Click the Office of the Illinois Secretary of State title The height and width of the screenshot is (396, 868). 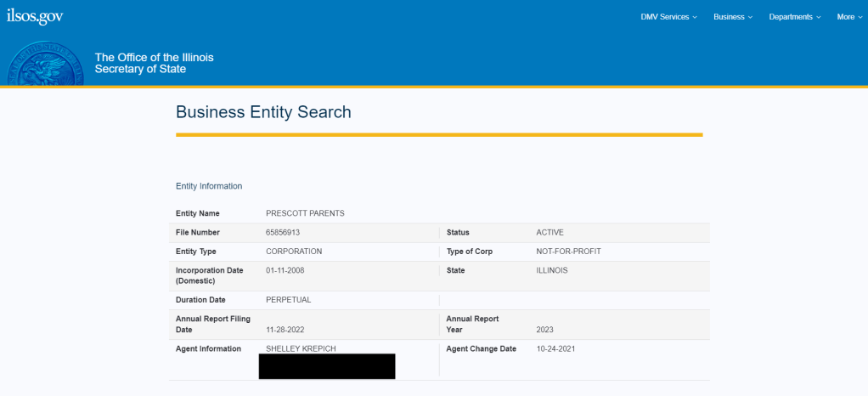click(x=154, y=63)
